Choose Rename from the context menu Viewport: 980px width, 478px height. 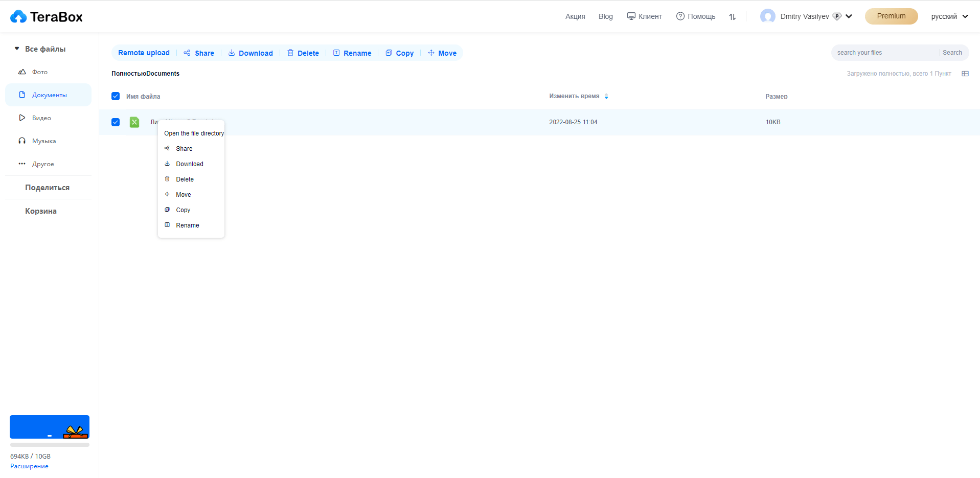pos(188,225)
